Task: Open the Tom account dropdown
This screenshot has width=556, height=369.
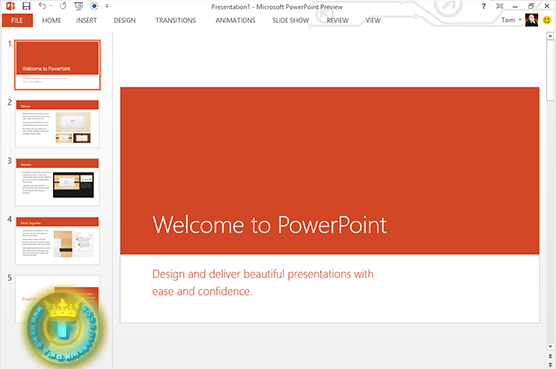Action: click(511, 20)
